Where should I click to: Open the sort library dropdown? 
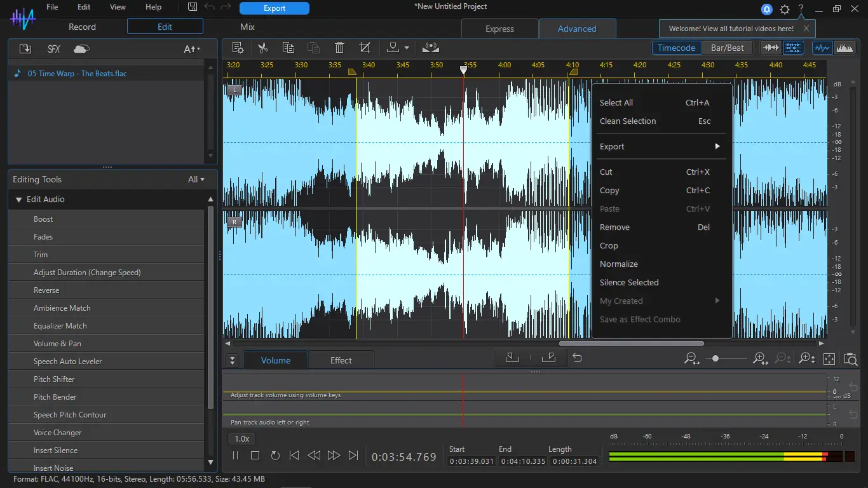(x=192, y=49)
